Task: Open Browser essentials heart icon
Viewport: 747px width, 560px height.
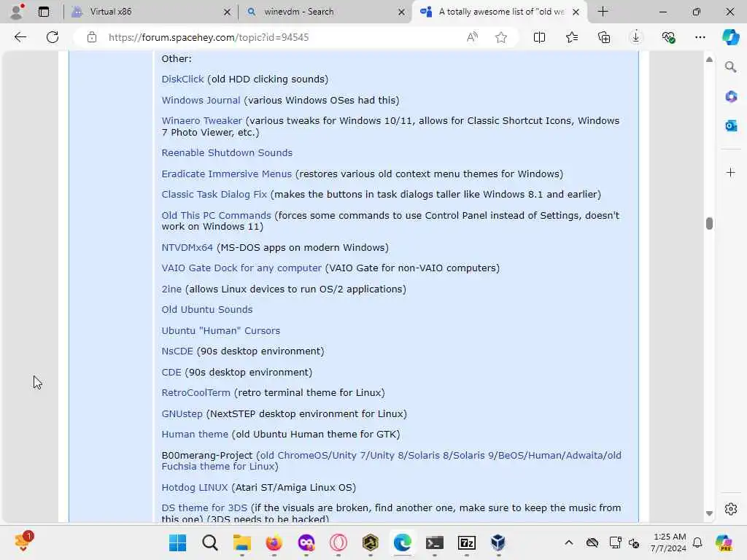Action: click(668, 37)
